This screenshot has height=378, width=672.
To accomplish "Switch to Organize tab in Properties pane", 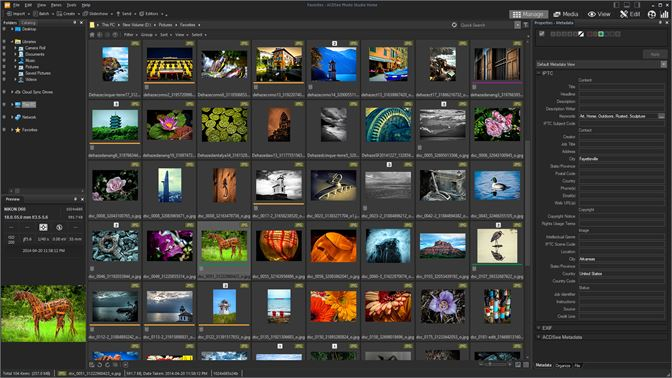I will (x=563, y=366).
